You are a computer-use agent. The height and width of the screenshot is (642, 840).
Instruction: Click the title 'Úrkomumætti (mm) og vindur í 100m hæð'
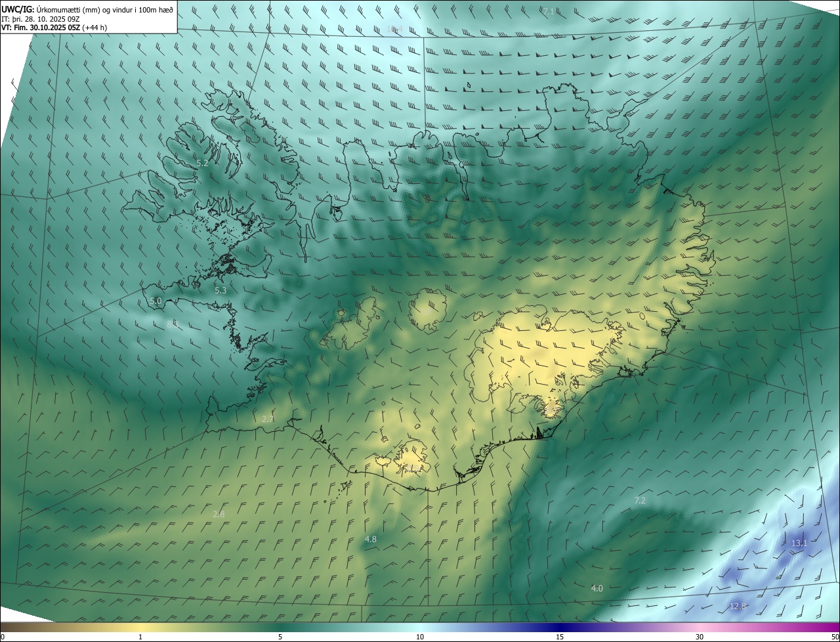(106, 9)
